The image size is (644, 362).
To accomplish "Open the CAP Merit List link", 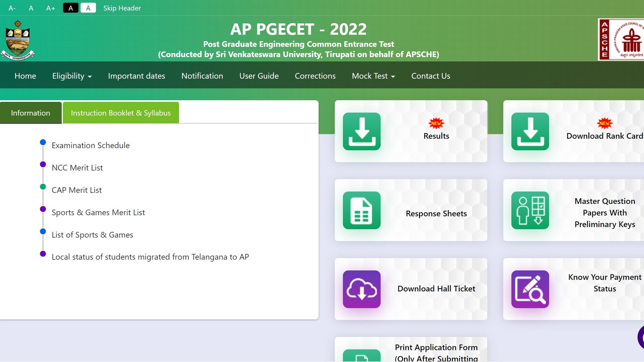I will tap(76, 190).
